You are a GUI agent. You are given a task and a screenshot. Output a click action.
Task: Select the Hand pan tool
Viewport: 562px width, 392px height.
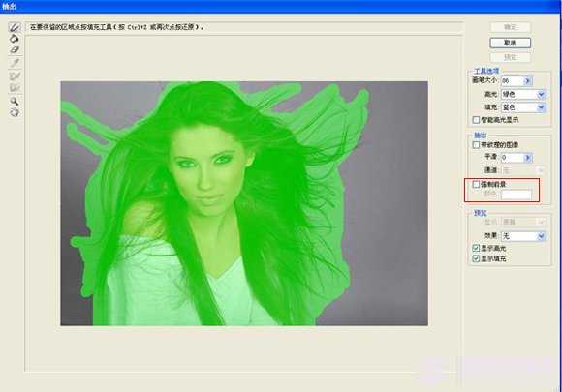point(15,113)
